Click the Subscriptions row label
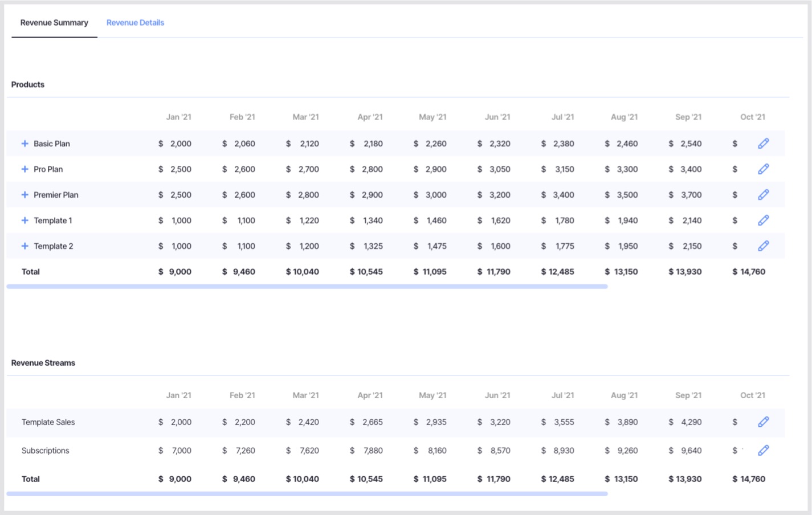 pyautogui.click(x=45, y=451)
